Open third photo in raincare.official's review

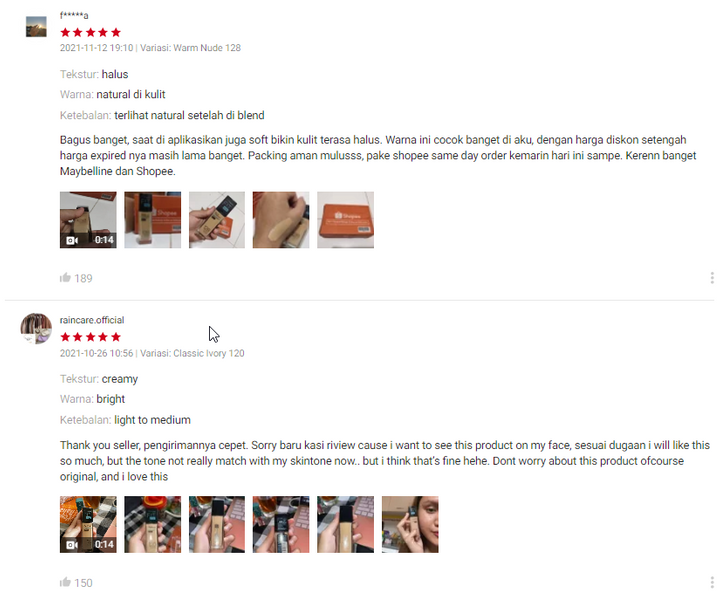(217, 524)
